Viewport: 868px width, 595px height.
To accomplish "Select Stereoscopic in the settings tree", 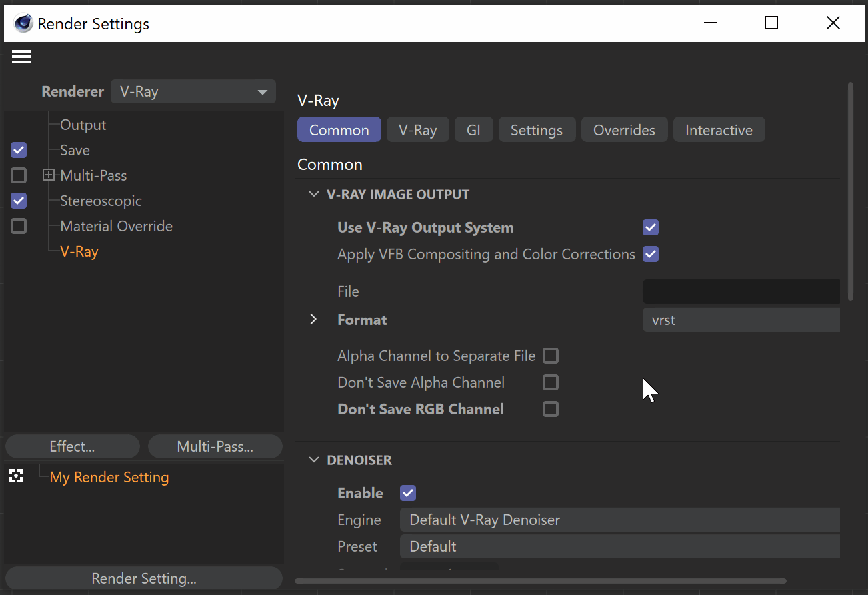I will pyautogui.click(x=101, y=201).
